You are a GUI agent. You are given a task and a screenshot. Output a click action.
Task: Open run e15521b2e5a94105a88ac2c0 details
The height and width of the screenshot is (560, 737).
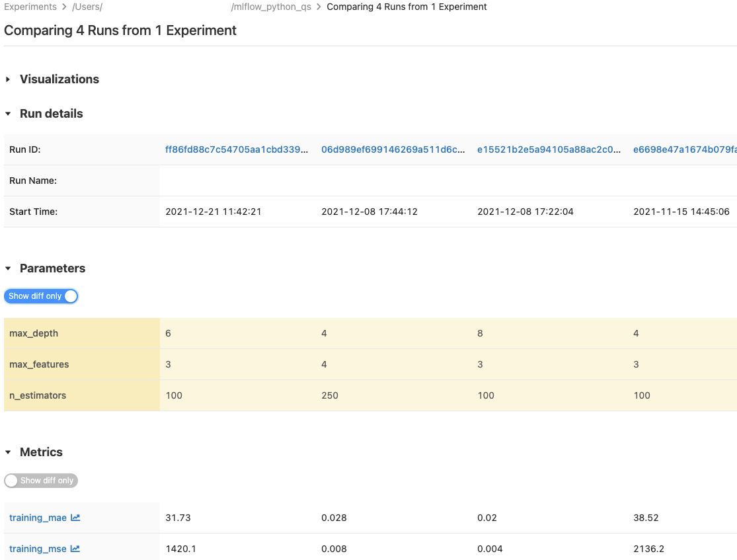[548, 149]
